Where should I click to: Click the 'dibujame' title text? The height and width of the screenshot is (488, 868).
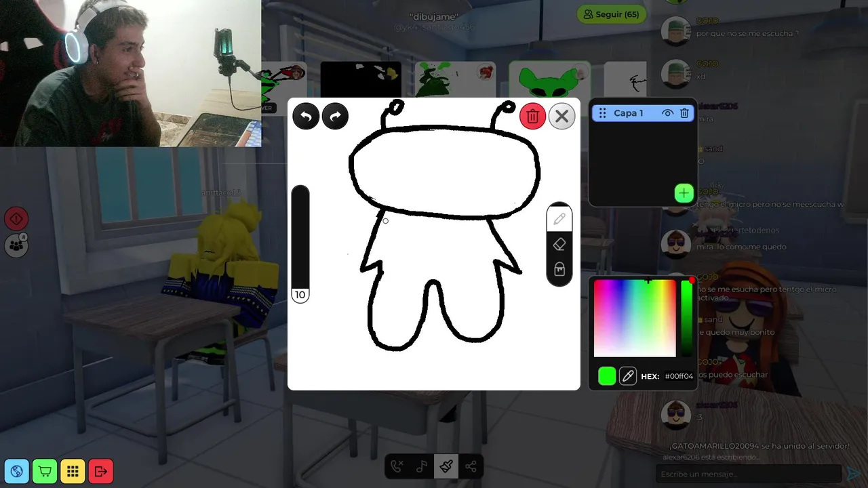[435, 16]
